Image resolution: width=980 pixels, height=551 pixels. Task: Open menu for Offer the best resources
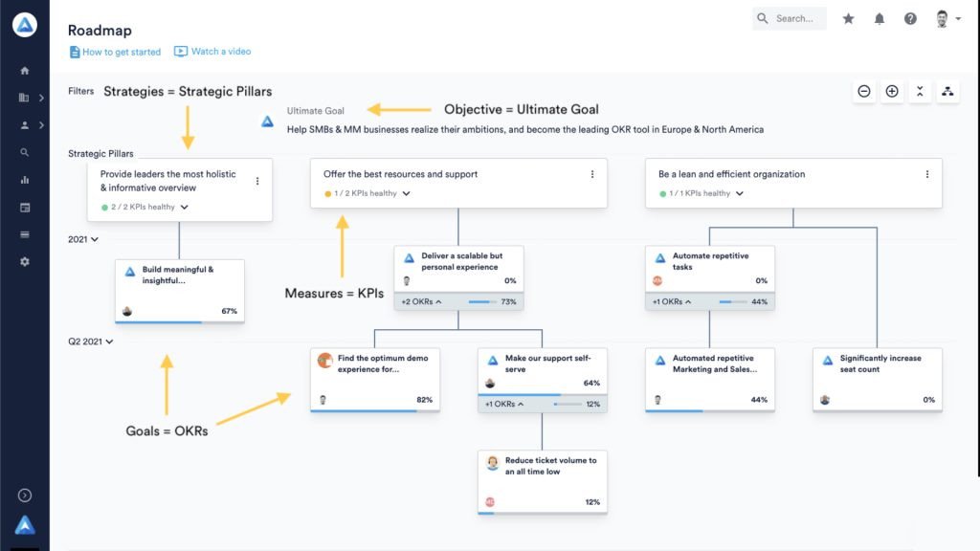pyautogui.click(x=592, y=174)
